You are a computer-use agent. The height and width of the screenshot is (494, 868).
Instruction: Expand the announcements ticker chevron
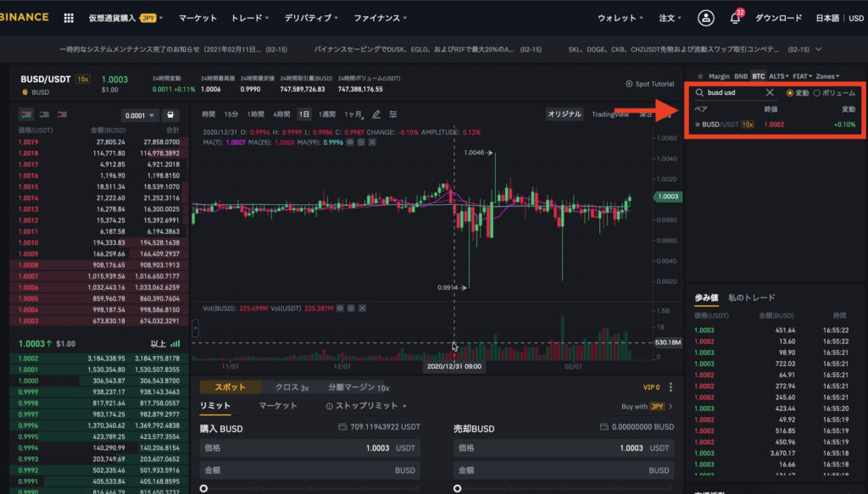(x=818, y=49)
